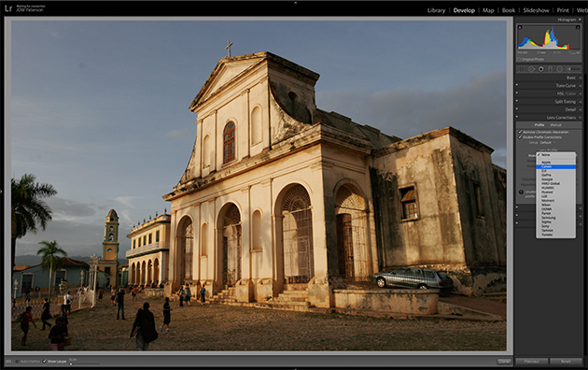Expand the Detail panel
This screenshot has height=370, width=588.
pos(581,109)
